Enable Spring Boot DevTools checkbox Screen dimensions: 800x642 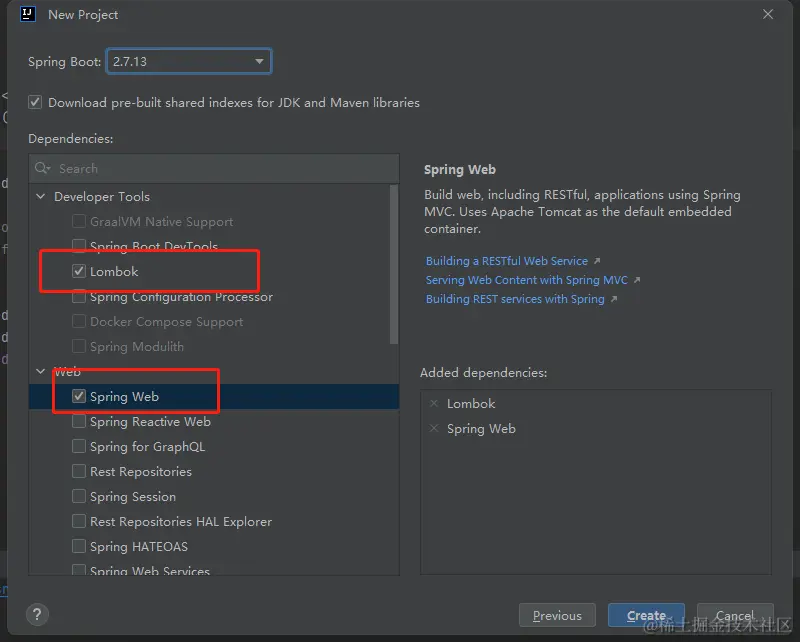pyautogui.click(x=79, y=246)
